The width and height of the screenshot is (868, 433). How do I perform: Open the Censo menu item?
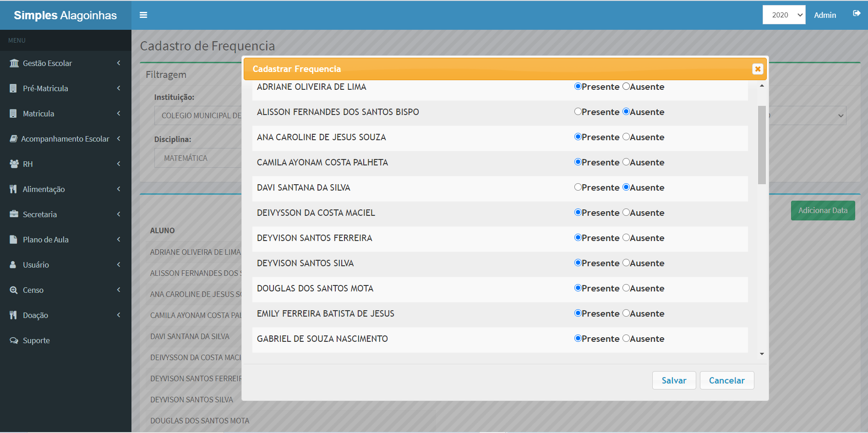coord(66,290)
